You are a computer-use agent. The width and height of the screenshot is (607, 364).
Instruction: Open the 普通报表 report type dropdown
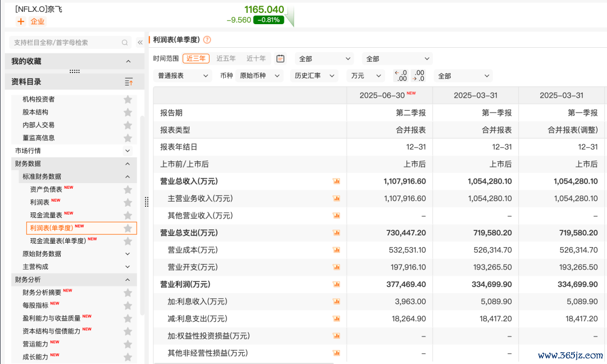coord(183,76)
